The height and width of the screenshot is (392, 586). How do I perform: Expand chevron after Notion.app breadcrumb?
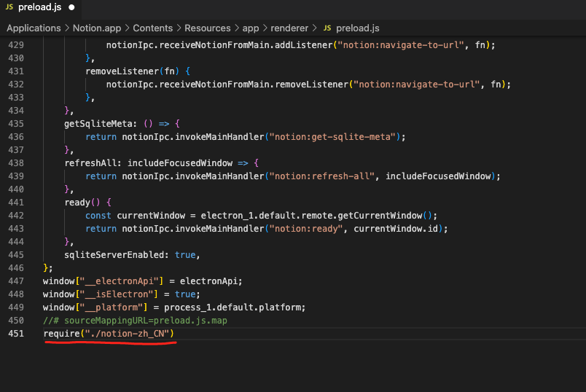tap(127, 28)
